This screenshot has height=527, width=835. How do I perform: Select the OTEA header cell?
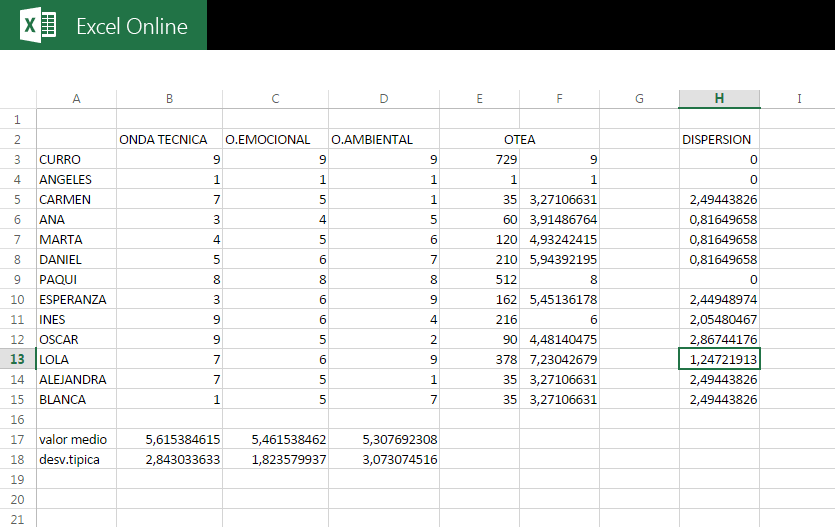519,139
